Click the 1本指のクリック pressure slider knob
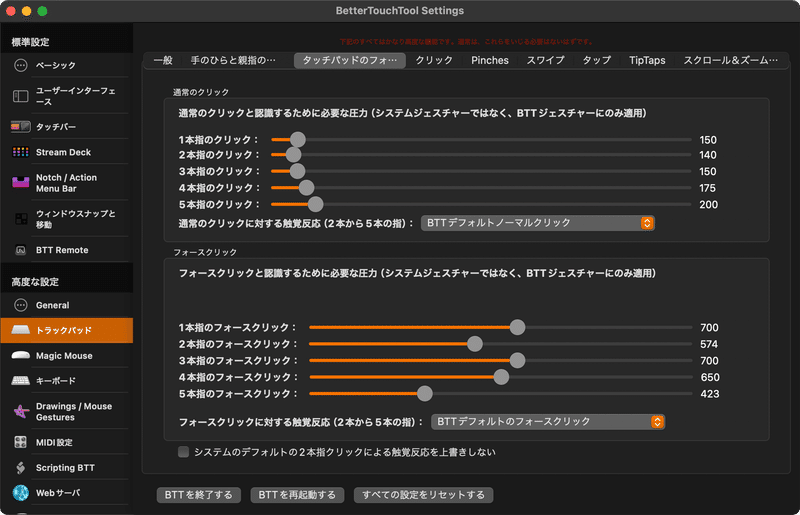The image size is (800, 515). point(297,139)
